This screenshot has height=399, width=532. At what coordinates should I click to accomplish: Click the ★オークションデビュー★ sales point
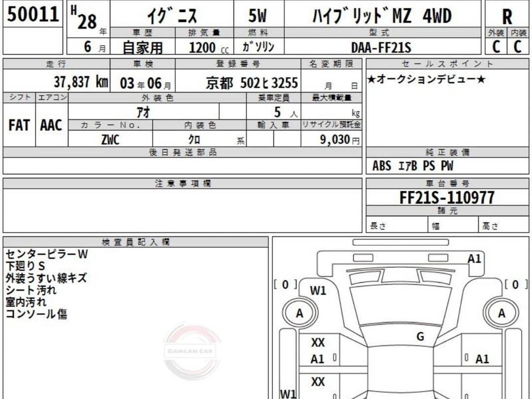(x=427, y=79)
